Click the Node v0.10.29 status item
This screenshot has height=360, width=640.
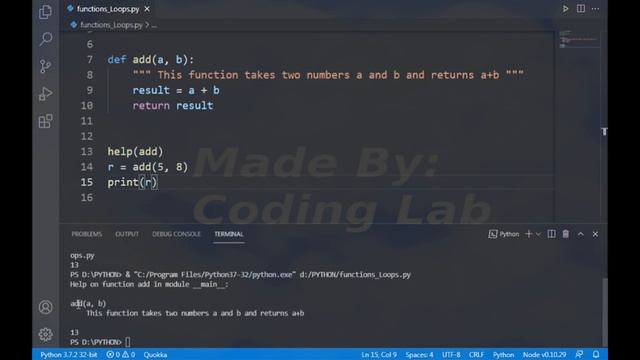tap(544, 355)
